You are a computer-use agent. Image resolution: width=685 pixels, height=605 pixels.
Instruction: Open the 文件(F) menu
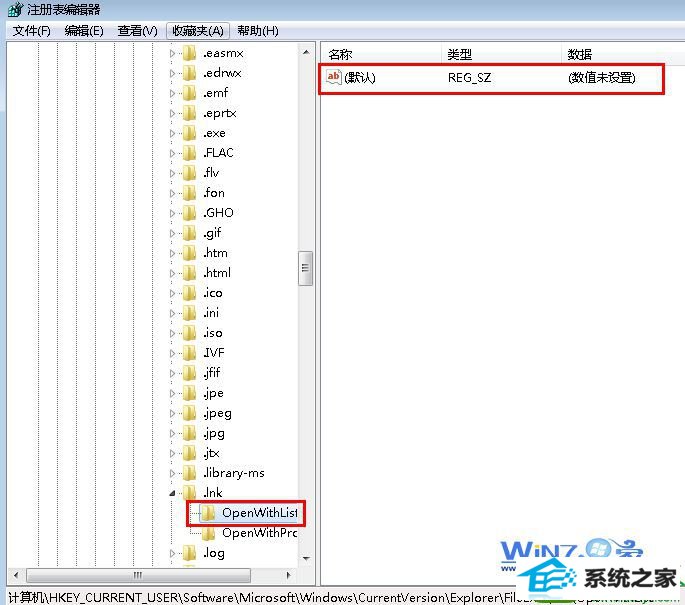(31, 31)
